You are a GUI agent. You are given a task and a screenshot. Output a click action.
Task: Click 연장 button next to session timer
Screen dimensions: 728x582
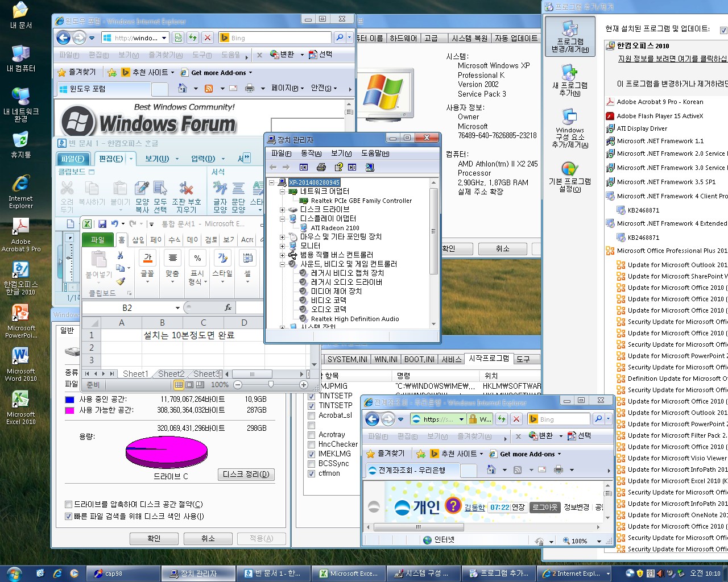coord(518,507)
